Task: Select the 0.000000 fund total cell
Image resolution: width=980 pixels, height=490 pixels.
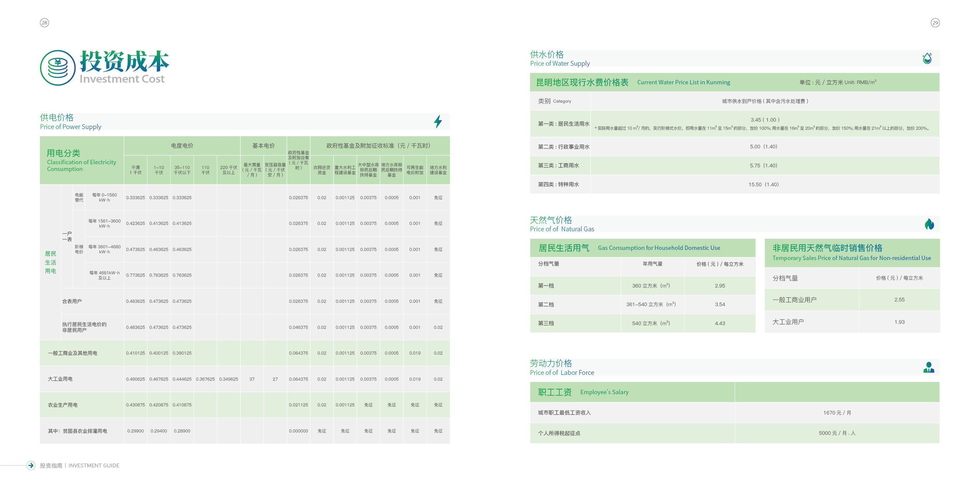Action: click(298, 431)
